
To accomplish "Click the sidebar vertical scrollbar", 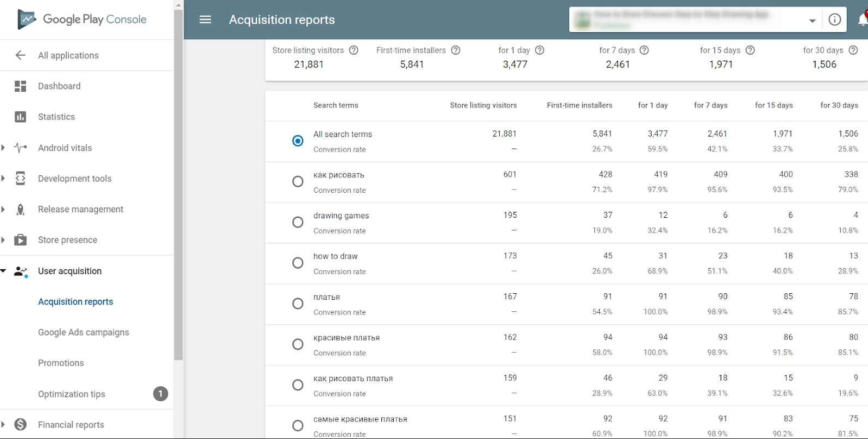I will point(178,186).
